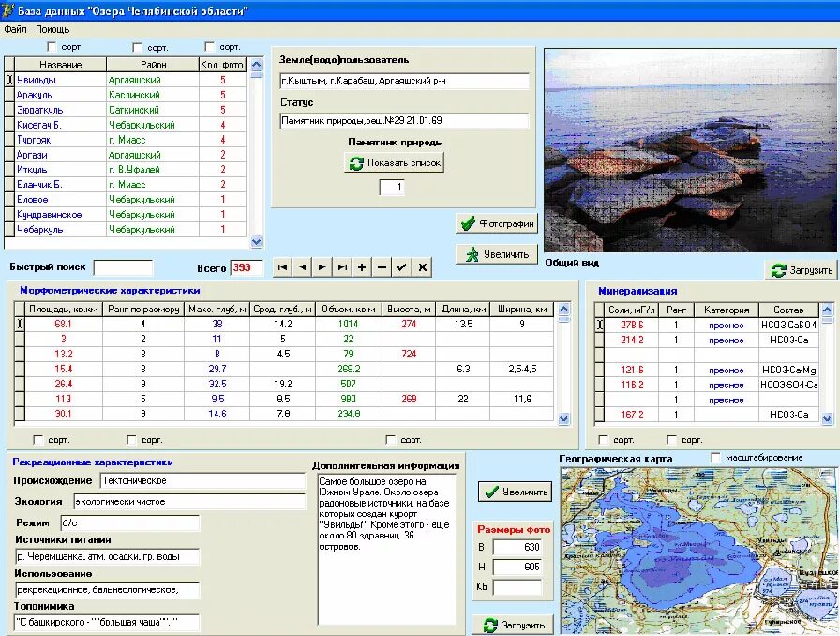Click Площадь, кв.км column header
The width and height of the screenshot is (840, 636).
pos(64,310)
